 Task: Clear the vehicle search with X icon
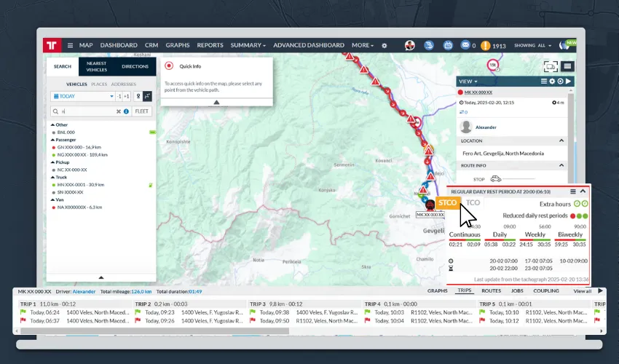point(119,111)
